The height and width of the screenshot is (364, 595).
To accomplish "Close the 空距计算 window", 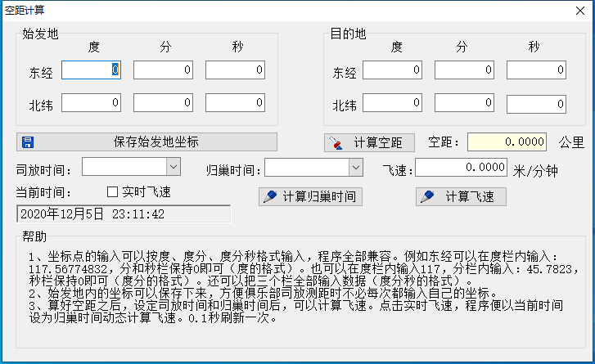I will [580, 11].
